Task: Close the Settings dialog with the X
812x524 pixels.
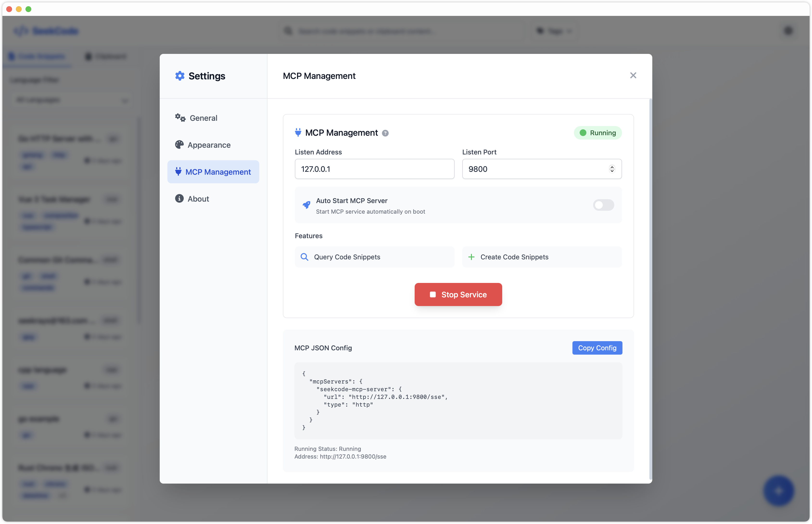Action: tap(633, 76)
